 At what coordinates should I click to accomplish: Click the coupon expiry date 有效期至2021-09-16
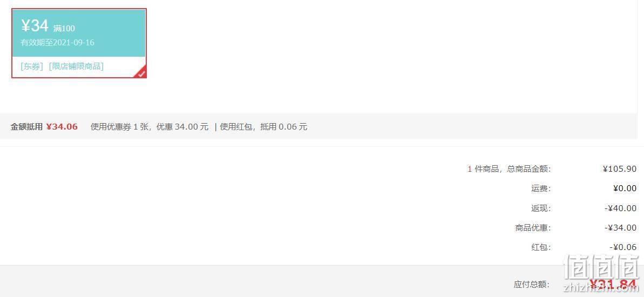click(58, 42)
